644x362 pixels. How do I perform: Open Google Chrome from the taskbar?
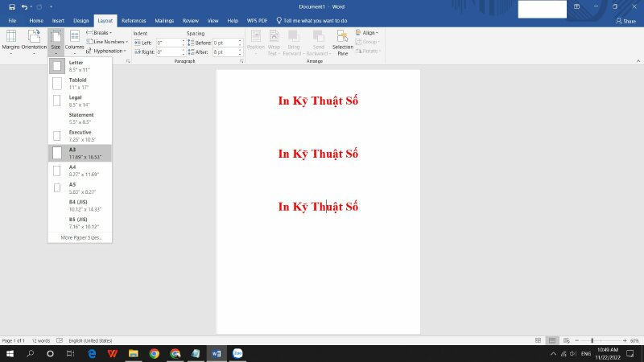tap(154, 353)
